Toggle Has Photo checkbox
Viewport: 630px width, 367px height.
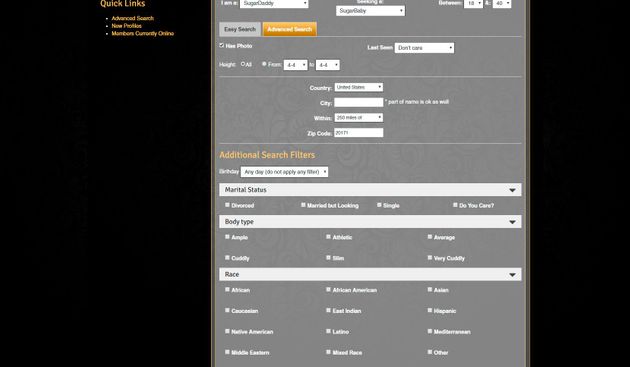click(x=221, y=45)
